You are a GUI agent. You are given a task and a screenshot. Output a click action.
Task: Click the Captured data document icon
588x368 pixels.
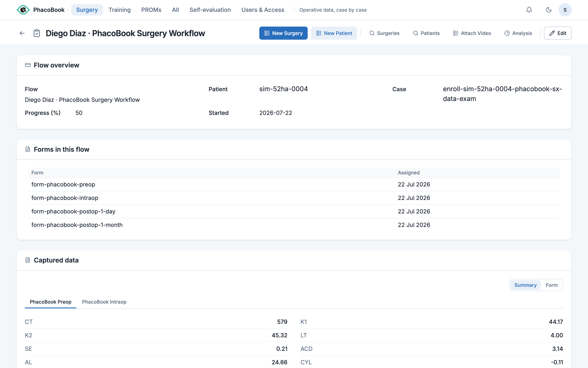pos(28,260)
